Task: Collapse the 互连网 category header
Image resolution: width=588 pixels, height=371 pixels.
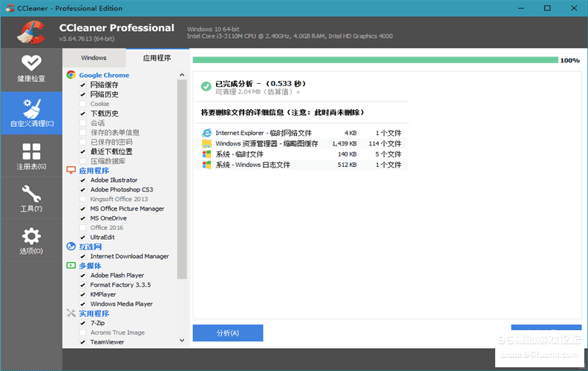Action: 91,246
